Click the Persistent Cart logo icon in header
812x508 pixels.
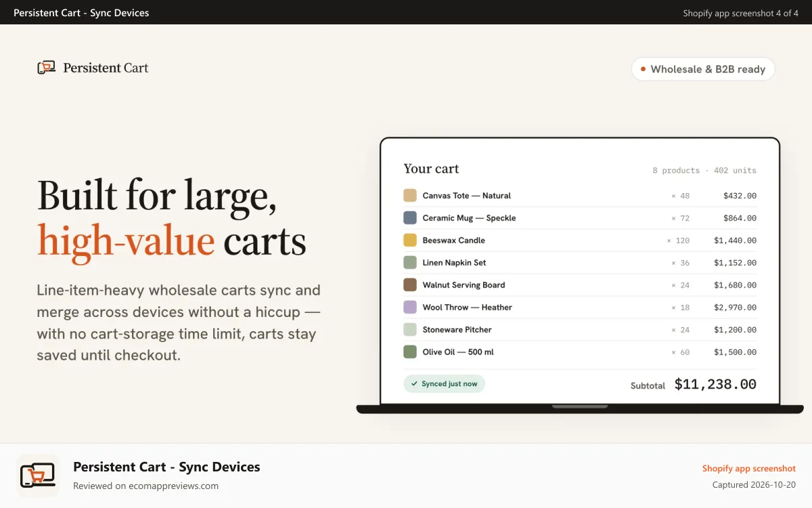pyautogui.click(x=46, y=68)
